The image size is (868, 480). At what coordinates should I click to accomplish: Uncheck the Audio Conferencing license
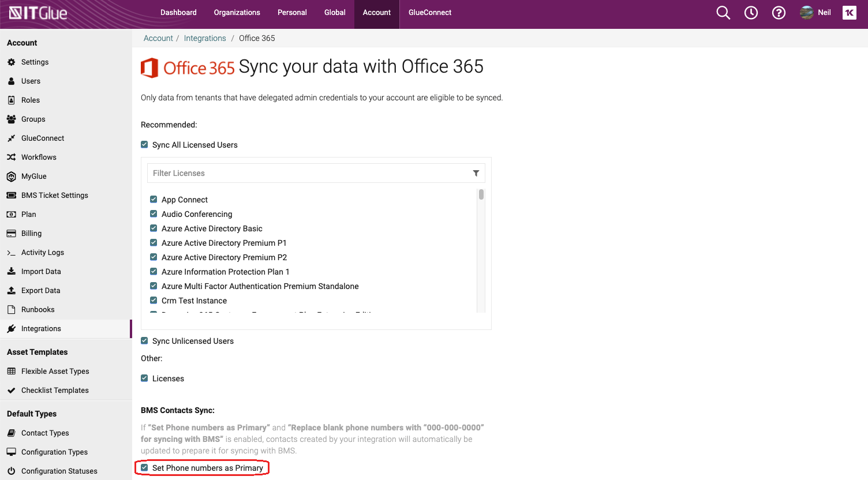point(154,213)
